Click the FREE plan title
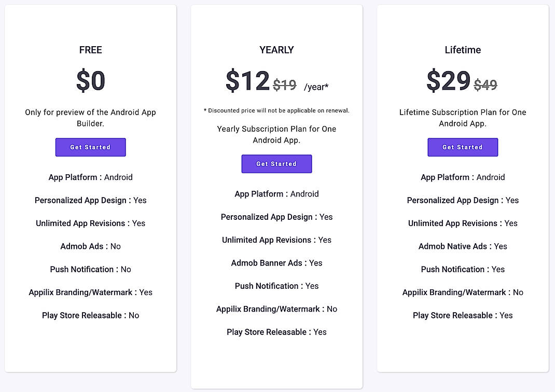 (90, 50)
